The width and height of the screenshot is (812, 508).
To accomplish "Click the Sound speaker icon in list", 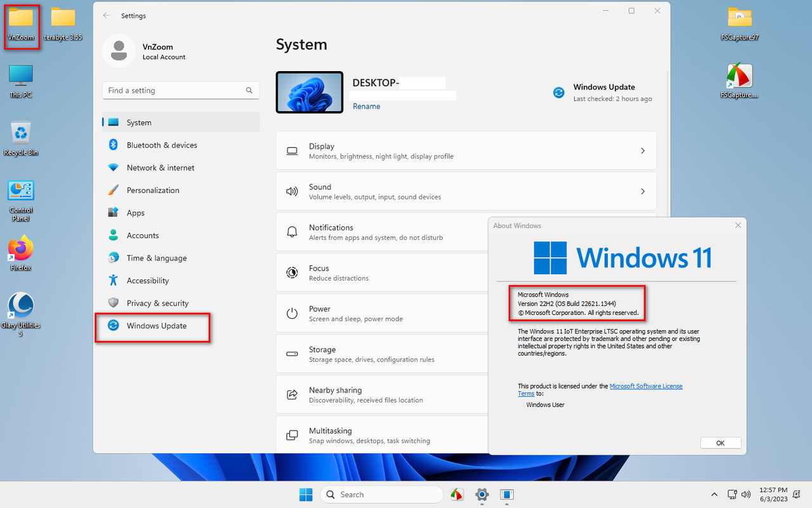I will pyautogui.click(x=292, y=192).
